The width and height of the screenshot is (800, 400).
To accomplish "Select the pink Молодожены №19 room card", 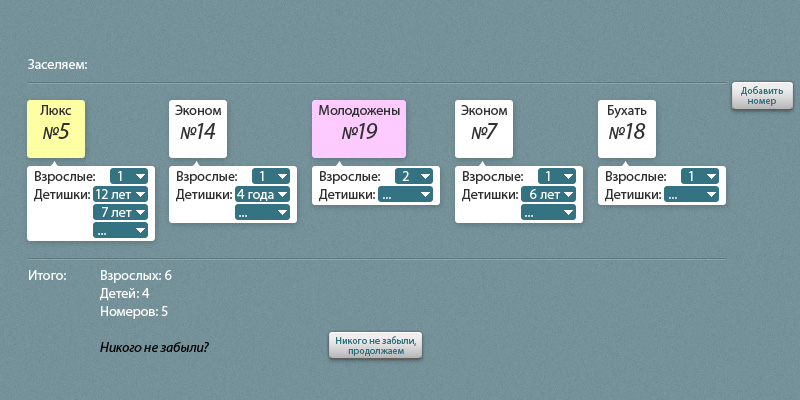I will (x=359, y=128).
